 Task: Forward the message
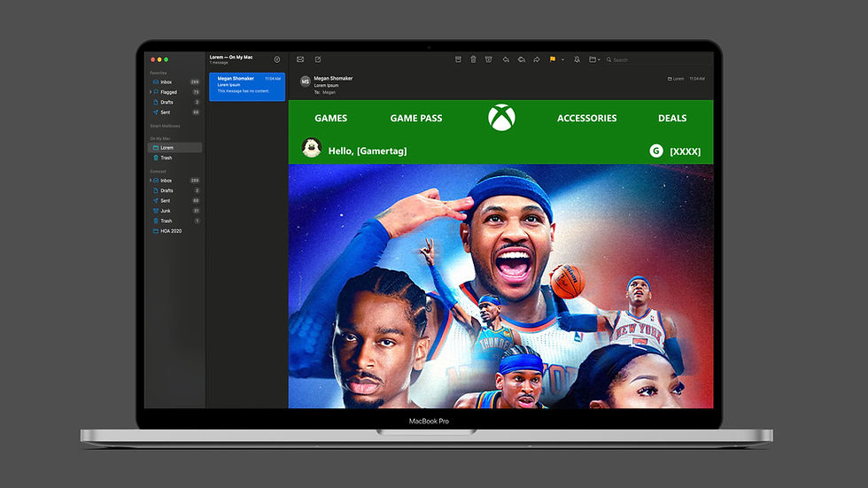(x=537, y=59)
